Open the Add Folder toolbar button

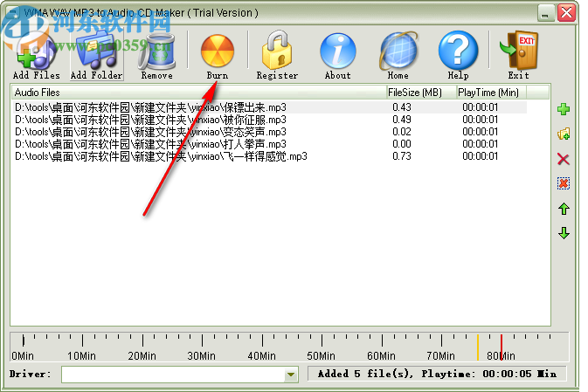tap(97, 56)
